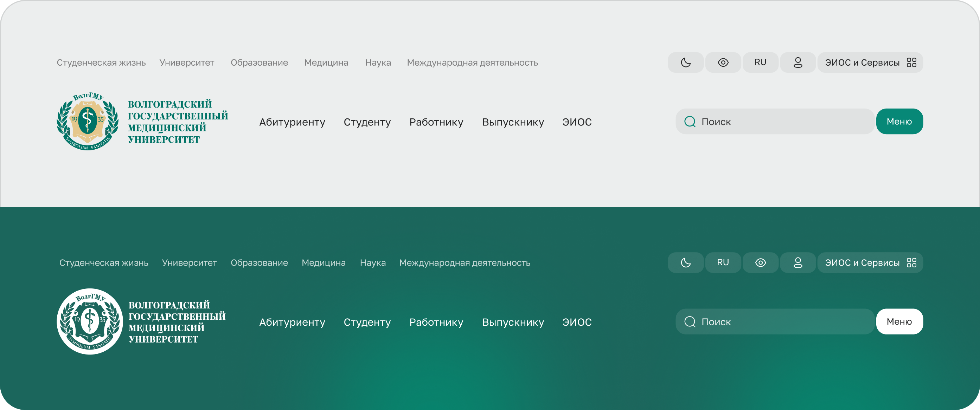The height and width of the screenshot is (410, 980).
Task: Click eye accessibility icon in green header
Action: (760, 262)
